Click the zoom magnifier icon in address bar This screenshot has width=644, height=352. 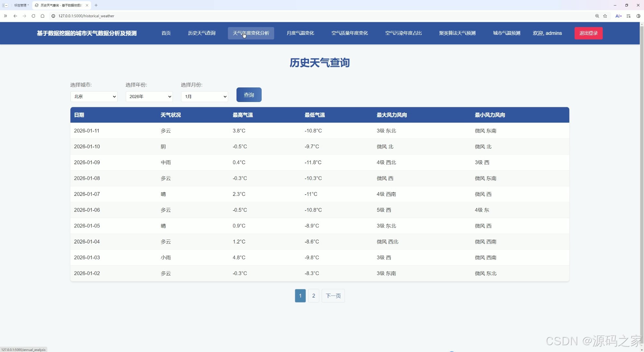pos(597,16)
